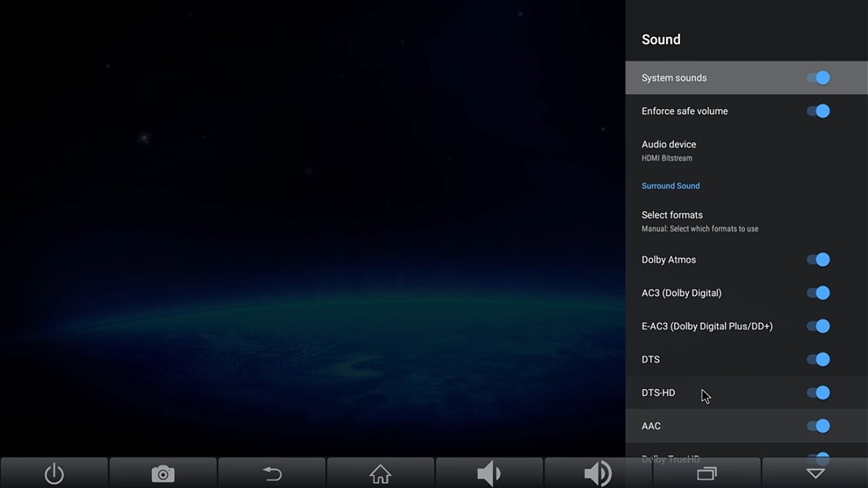
Task: Take a screenshot with the camera icon
Action: [x=163, y=474]
